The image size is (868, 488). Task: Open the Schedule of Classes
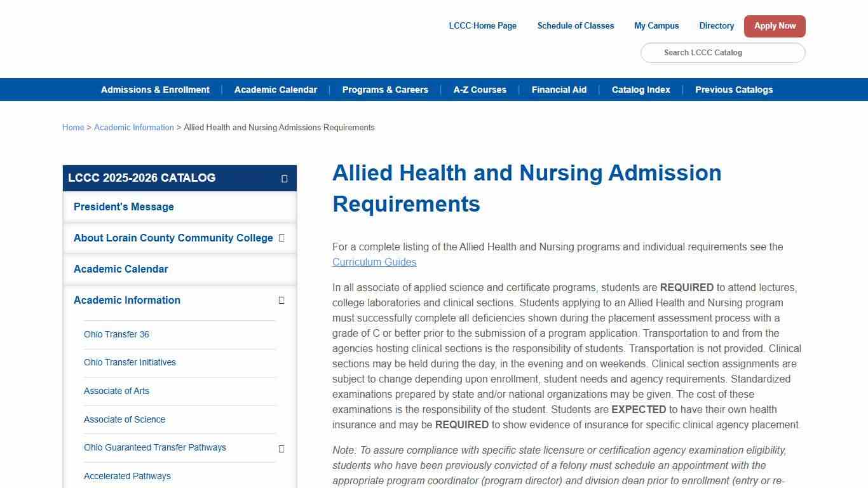576,25
